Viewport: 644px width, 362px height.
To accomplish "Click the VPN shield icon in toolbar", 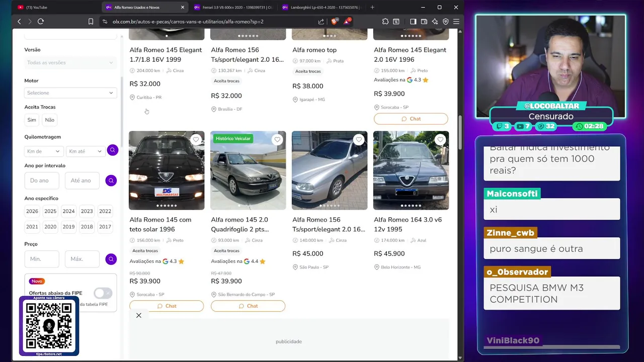I will [445, 22].
